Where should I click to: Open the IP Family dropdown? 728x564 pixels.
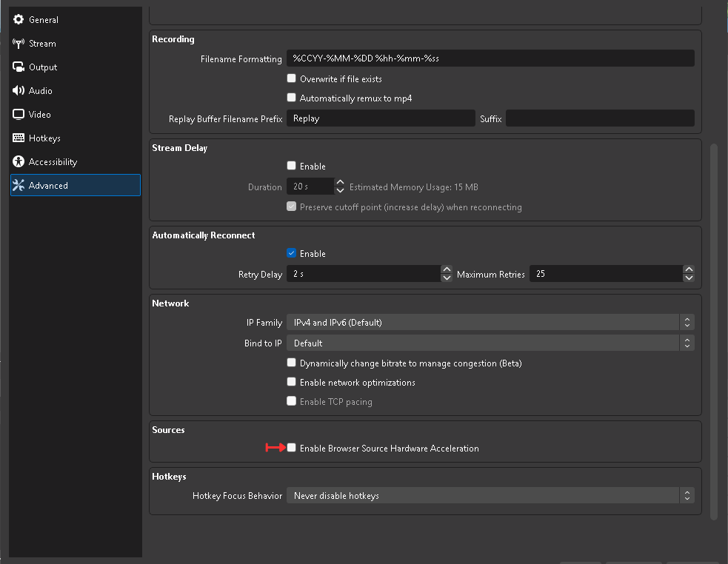tap(490, 322)
